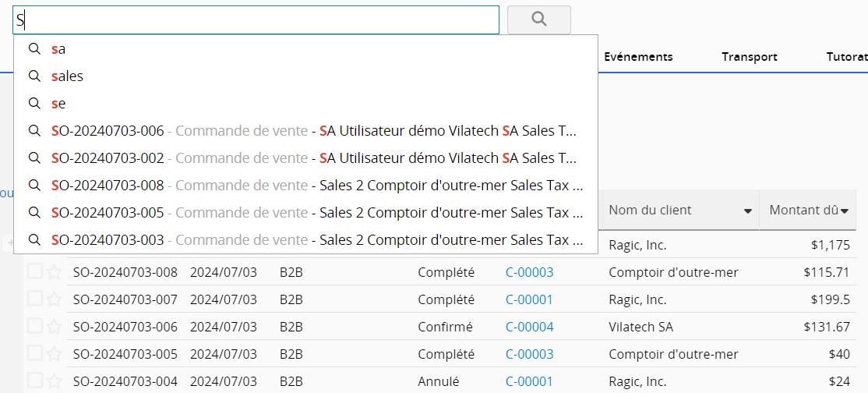
Task: Tick the checkbox for order SO-20240703-006
Action: click(34, 327)
